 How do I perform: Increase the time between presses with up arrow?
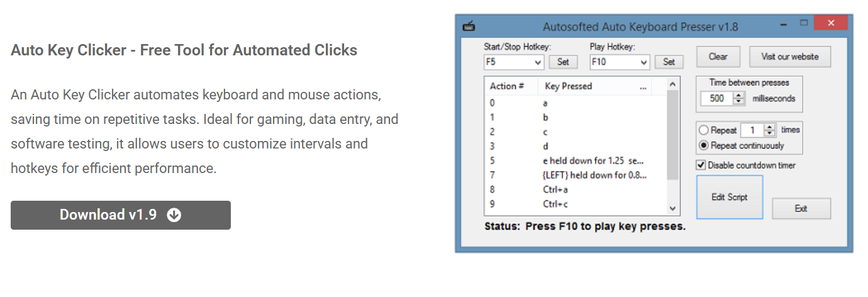(x=739, y=95)
